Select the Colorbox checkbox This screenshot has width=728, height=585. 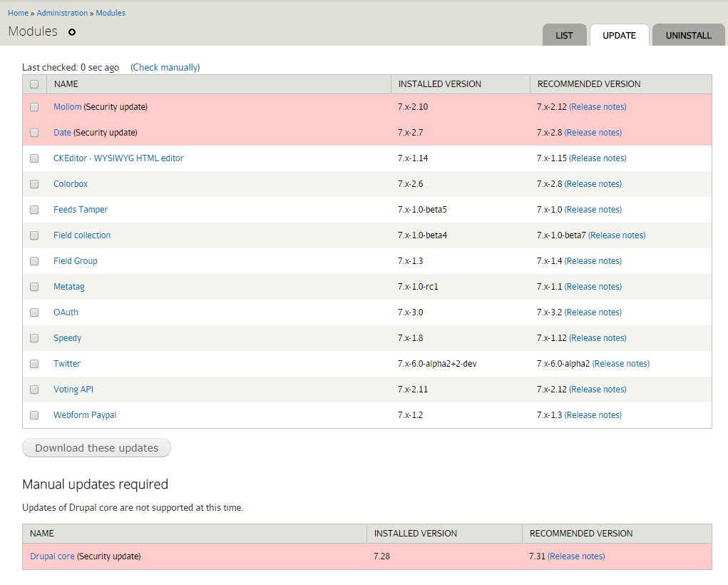pyautogui.click(x=34, y=184)
